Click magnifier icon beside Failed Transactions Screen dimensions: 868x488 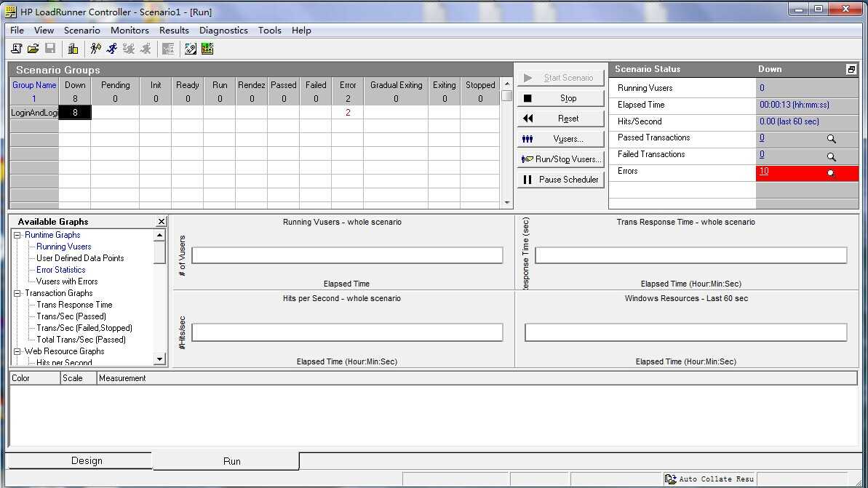(x=831, y=156)
